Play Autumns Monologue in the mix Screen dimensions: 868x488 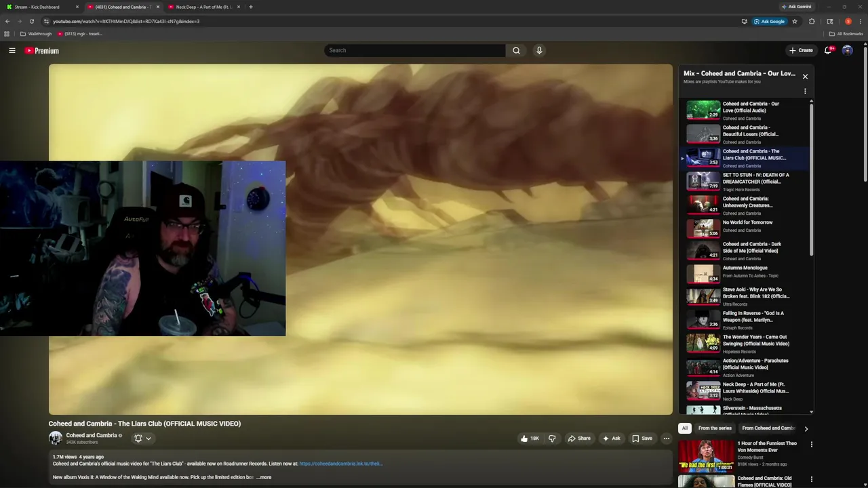[x=745, y=273]
